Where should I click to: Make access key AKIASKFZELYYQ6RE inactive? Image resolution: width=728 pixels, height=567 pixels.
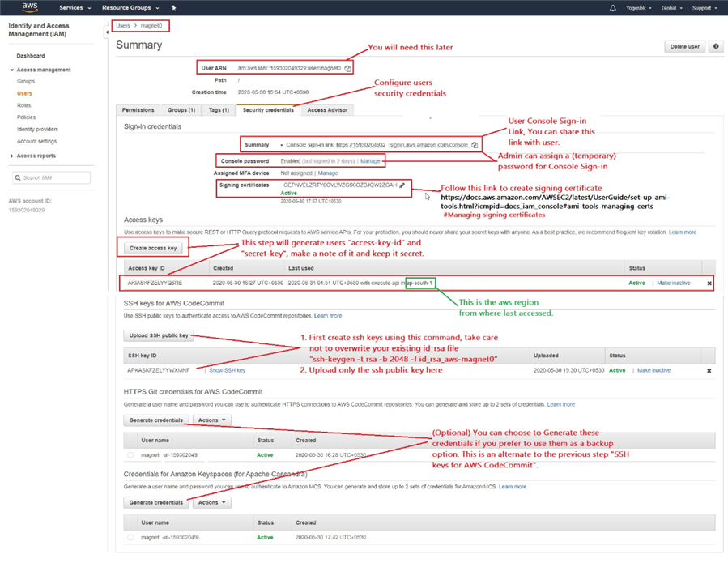pos(673,283)
